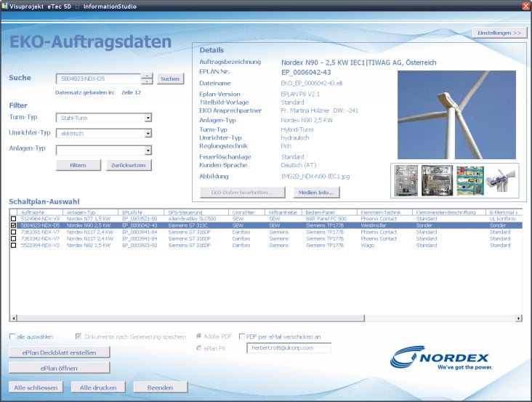Toggle the alle auswählen checkbox
The width and height of the screenshot is (532, 402).
pyautogui.click(x=12, y=337)
